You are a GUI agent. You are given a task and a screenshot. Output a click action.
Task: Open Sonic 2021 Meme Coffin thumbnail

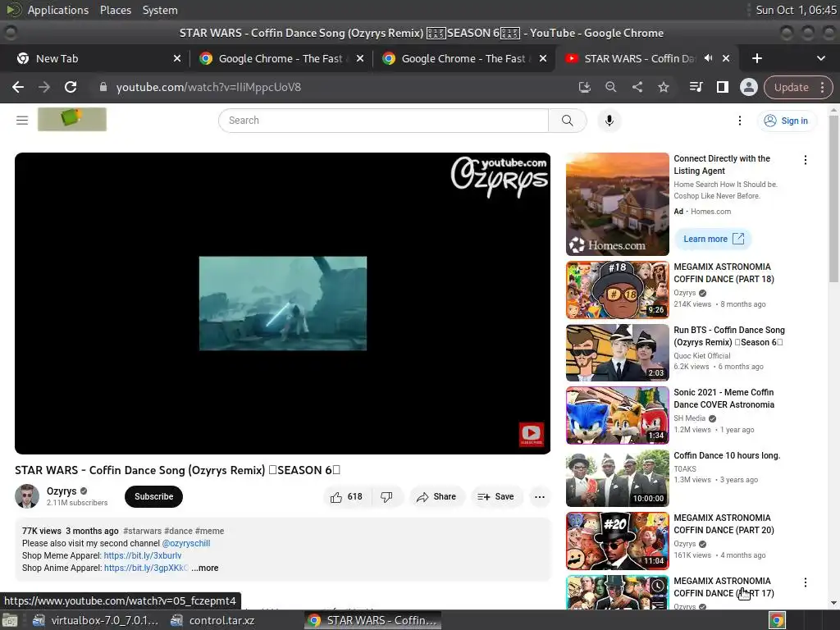[617, 415]
